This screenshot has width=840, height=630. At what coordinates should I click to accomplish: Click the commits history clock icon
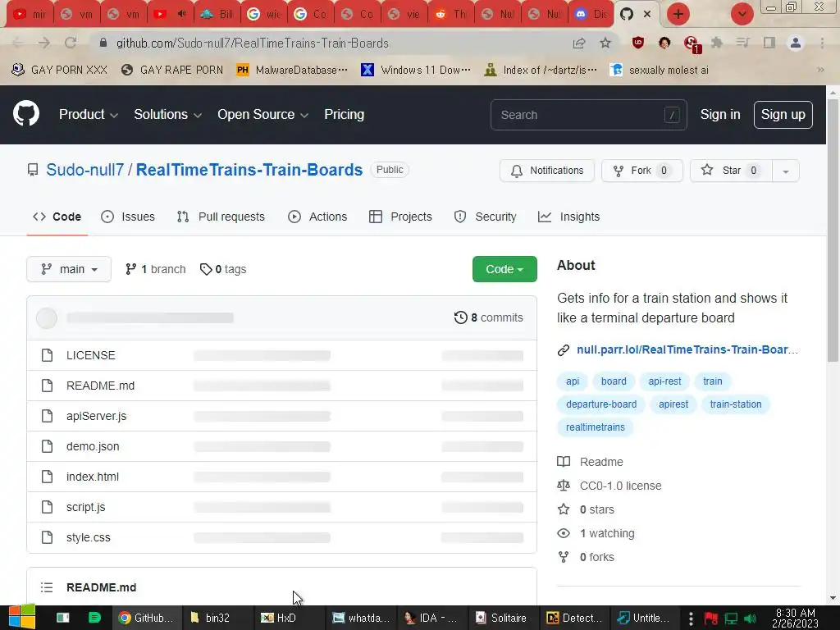[x=461, y=317]
